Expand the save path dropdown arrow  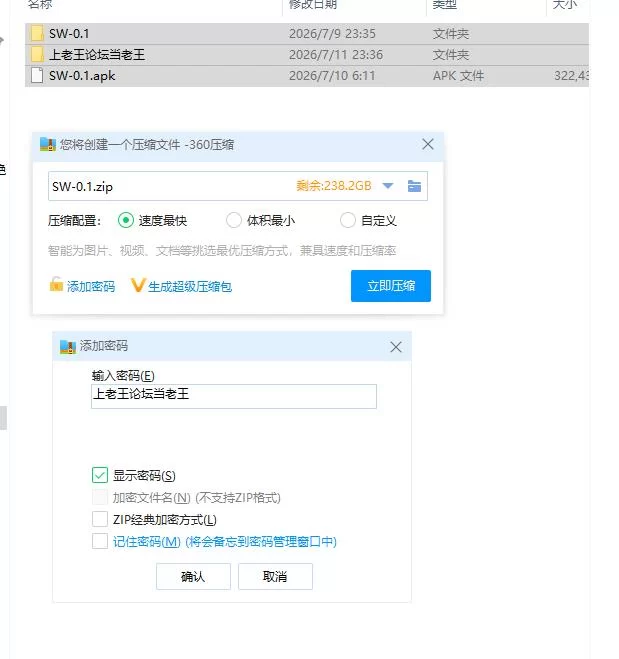(388, 186)
